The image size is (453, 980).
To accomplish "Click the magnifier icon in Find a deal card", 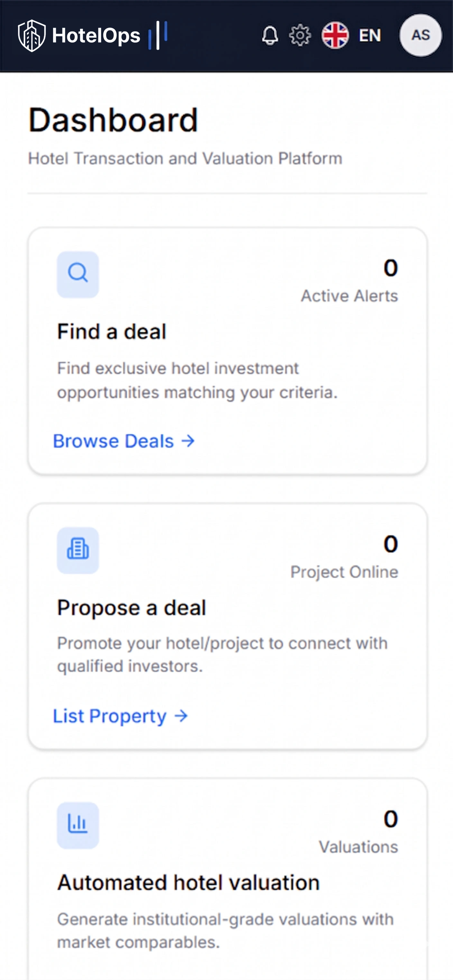I will pos(78,274).
